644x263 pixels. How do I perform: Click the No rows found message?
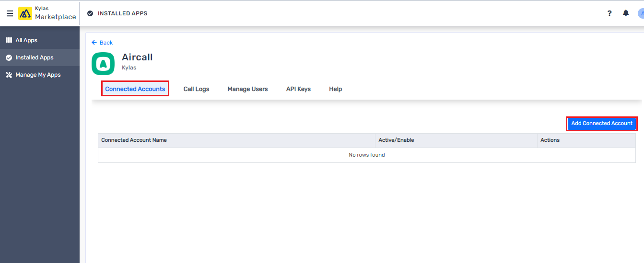pos(367,155)
